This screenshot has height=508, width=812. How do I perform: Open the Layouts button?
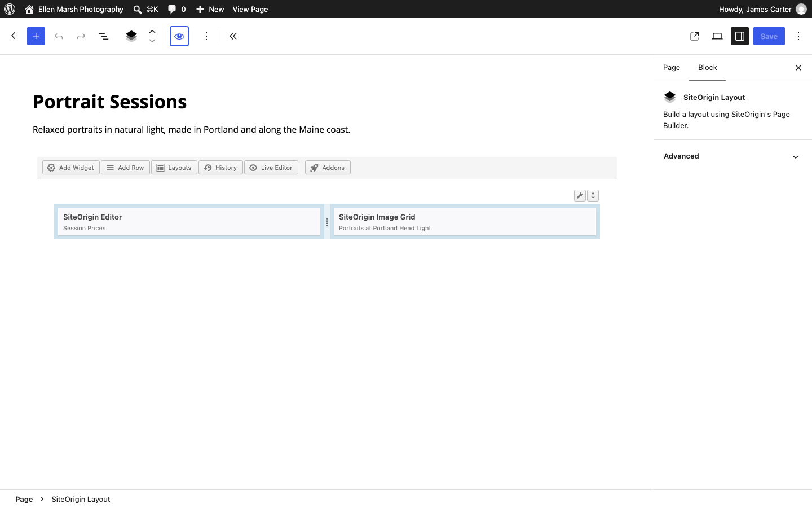(174, 168)
